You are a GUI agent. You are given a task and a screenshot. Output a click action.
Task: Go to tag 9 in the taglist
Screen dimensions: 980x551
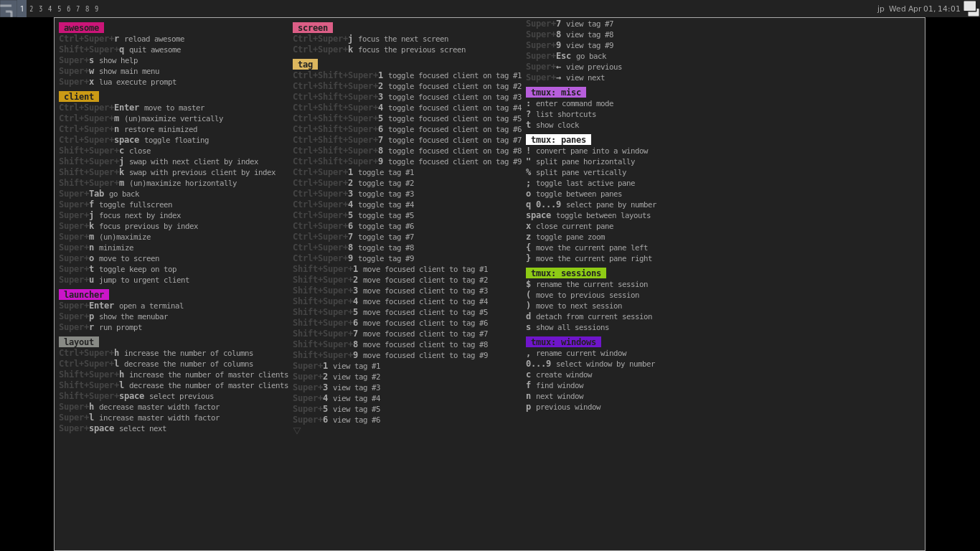coord(97,9)
